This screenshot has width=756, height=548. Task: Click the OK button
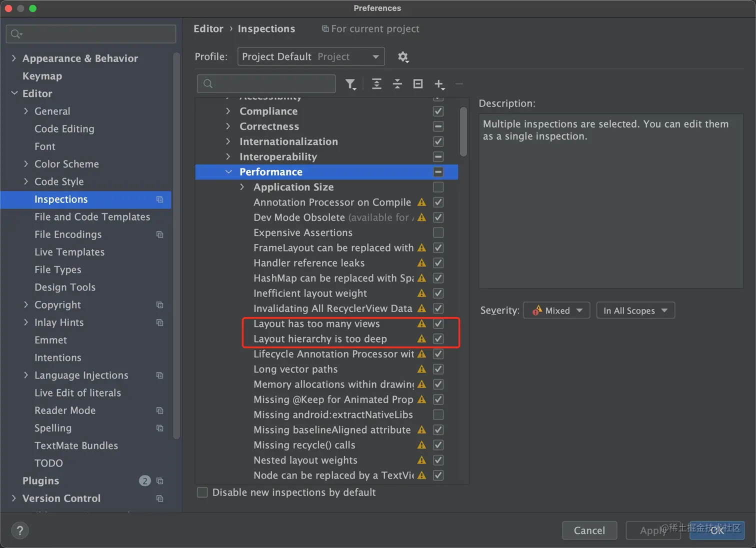(717, 530)
